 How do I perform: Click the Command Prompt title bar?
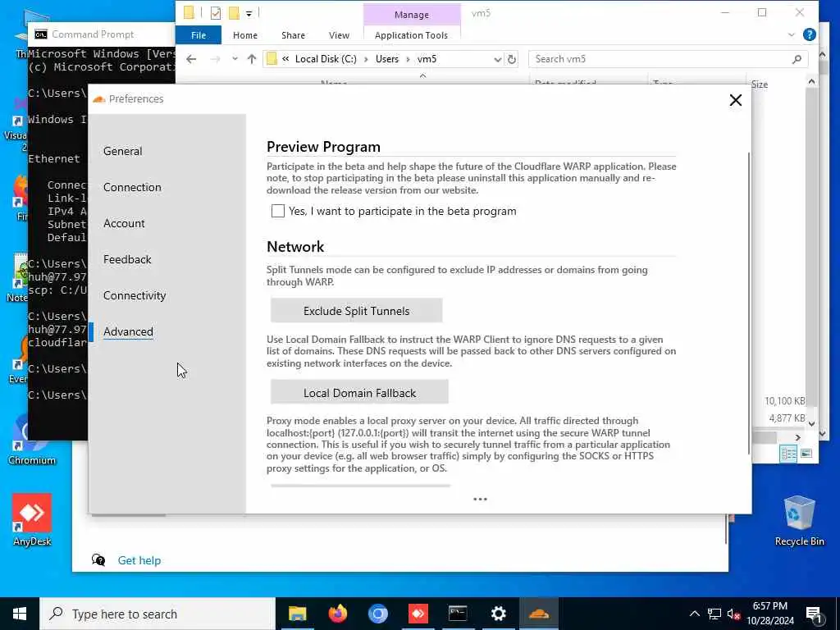click(x=102, y=34)
